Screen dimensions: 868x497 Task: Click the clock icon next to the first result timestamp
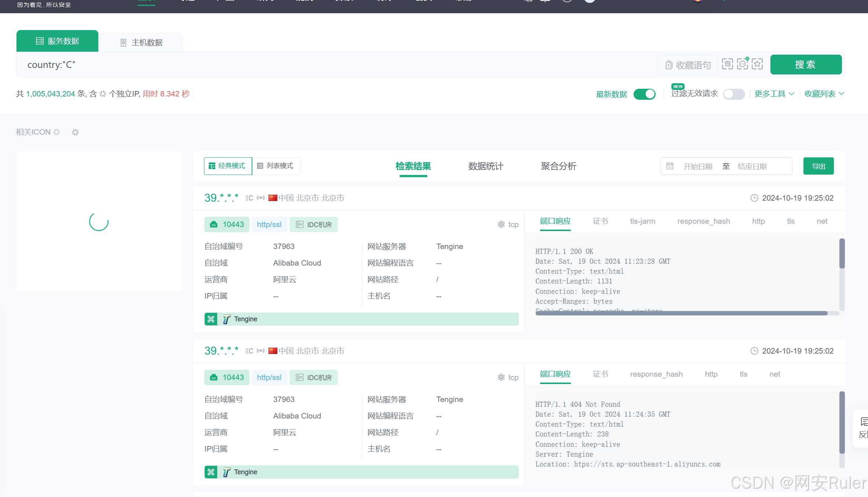[x=754, y=198]
